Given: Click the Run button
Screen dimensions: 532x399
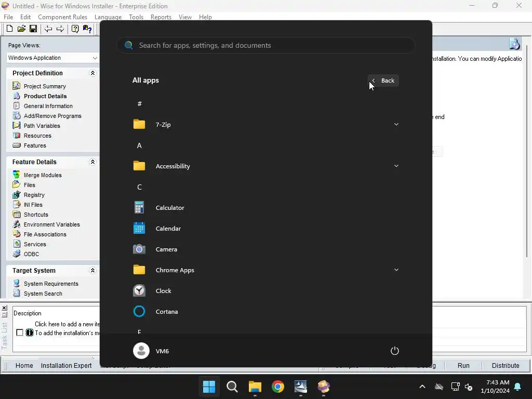Looking at the screenshot, I should point(463,365).
